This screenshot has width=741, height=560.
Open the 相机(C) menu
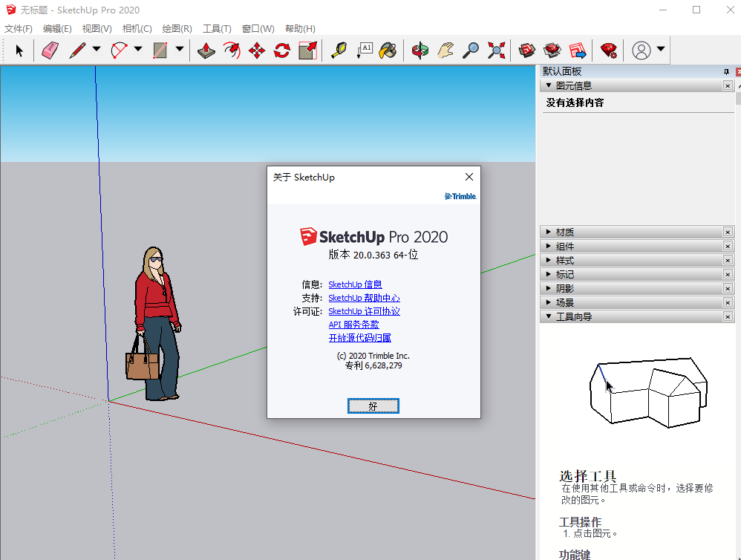137,28
